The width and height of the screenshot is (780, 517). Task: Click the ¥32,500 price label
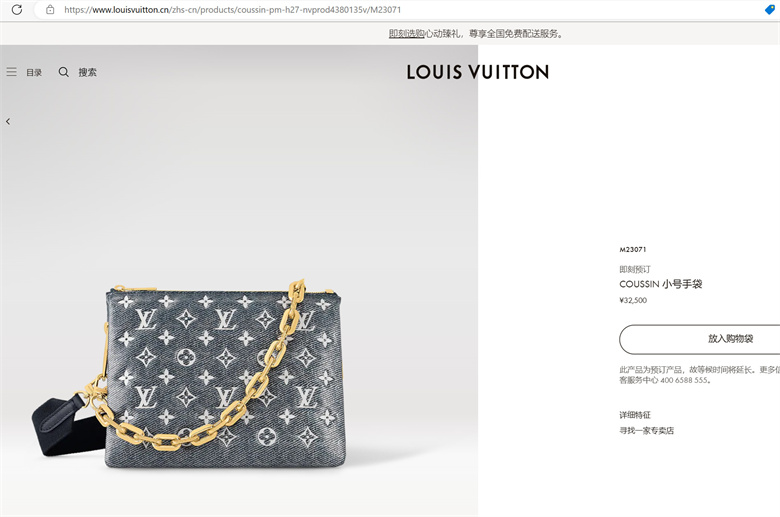(633, 301)
